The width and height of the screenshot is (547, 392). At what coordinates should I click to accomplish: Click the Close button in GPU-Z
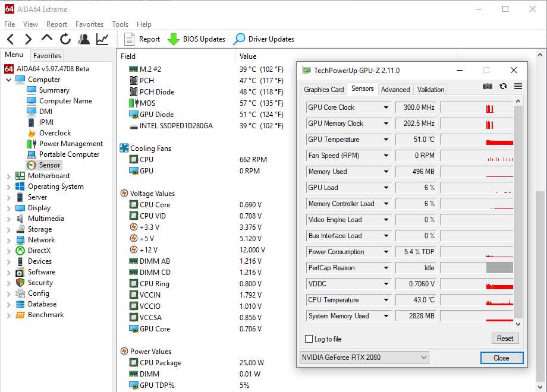502,358
